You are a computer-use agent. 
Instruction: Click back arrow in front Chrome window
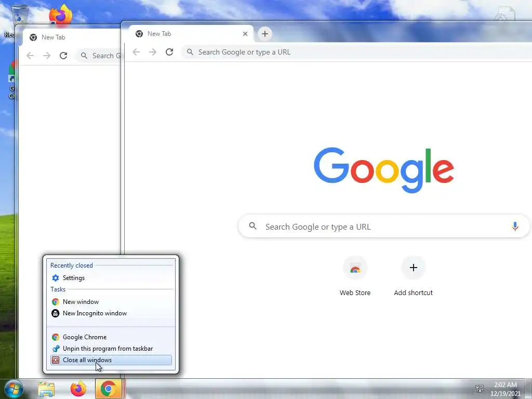pyautogui.click(x=136, y=52)
